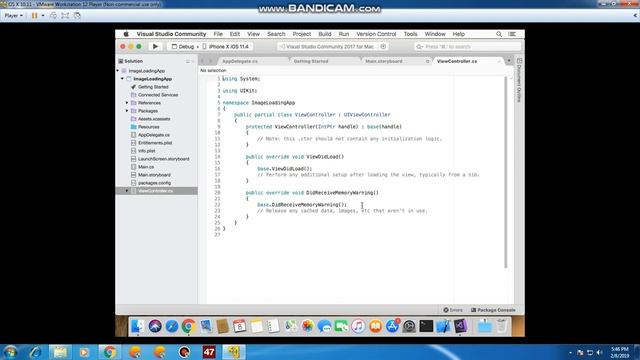Open iBooks from the dock
This screenshot has height=360, width=640.
(375, 326)
